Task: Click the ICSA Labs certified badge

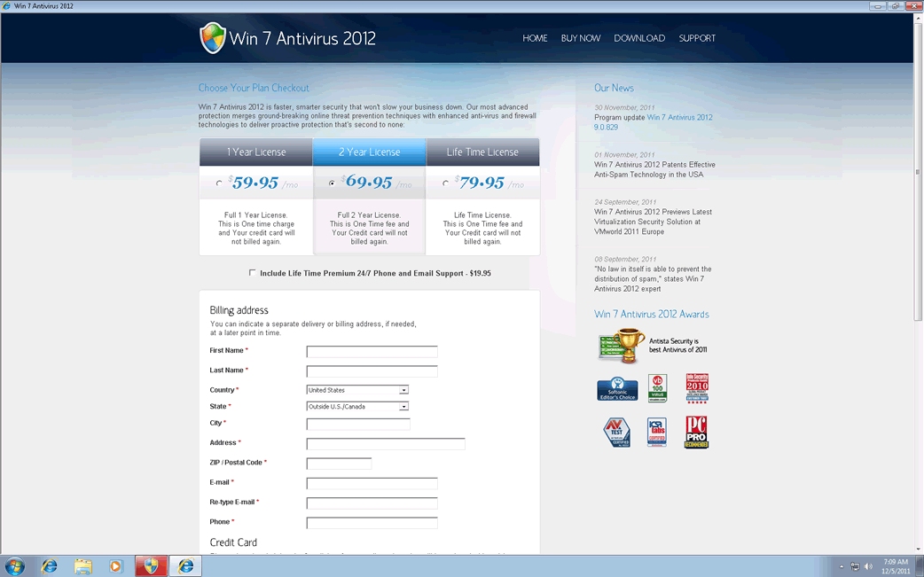Action: point(657,433)
